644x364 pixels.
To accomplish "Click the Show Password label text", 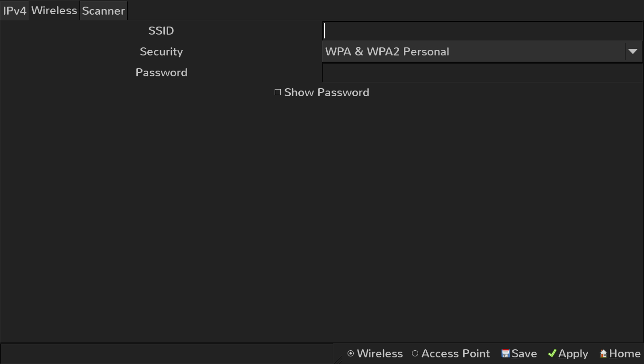I will pyautogui.click(x=327, y=92).
